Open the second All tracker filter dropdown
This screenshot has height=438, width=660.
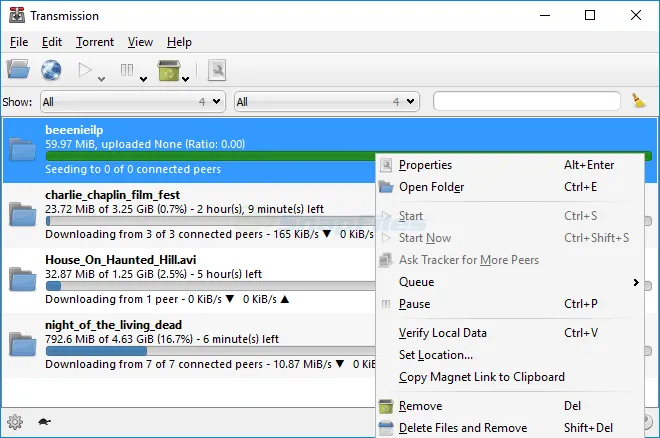click(x=327, y=101)
